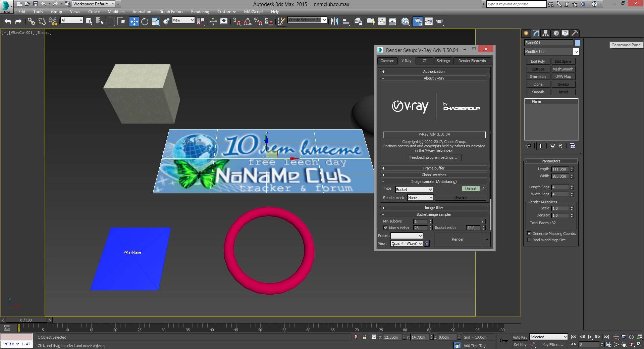Switch to Utilities hammer icon

coord(575,33)
